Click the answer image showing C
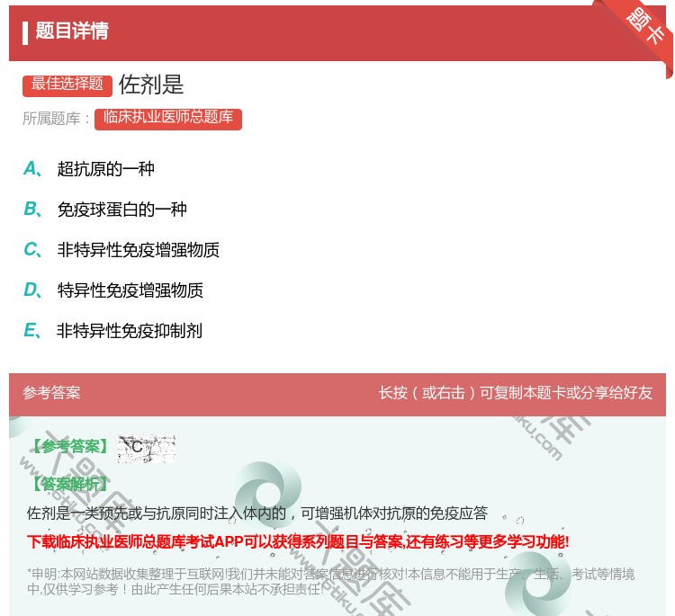 [147, 449]
